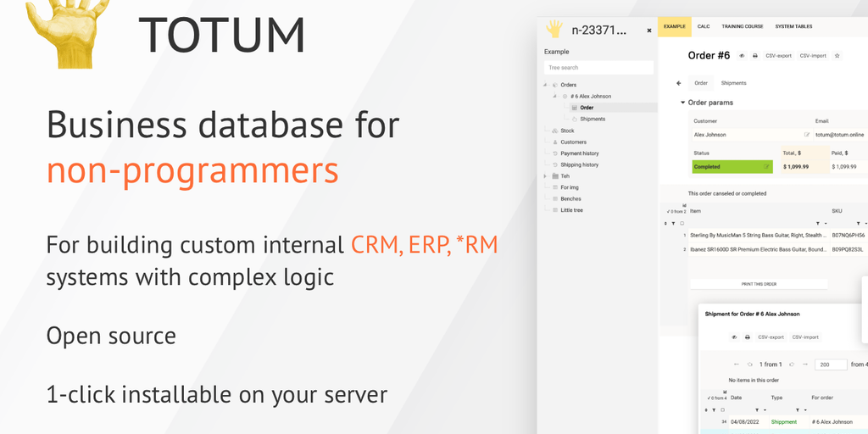868x434 pixels.
Task: Click the print icon in Shipment panel
Action: [x=748, y=337]
